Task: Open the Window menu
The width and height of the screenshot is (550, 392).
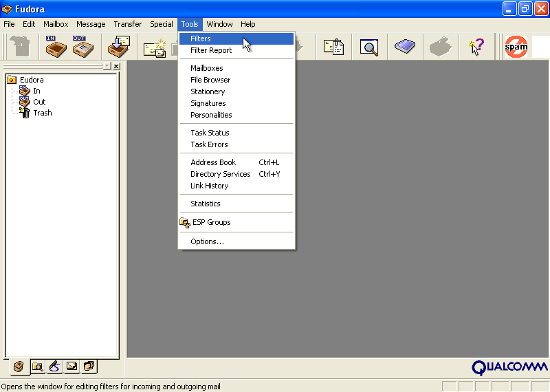Action: click(x=219, y=24)
